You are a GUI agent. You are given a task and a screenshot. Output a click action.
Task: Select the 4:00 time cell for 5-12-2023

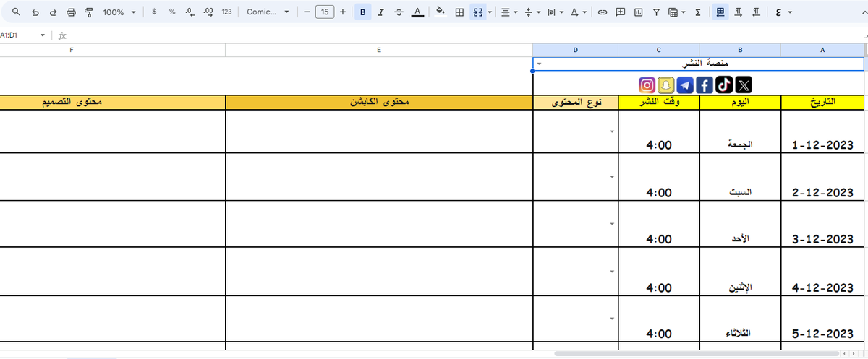tap(659, 319)
